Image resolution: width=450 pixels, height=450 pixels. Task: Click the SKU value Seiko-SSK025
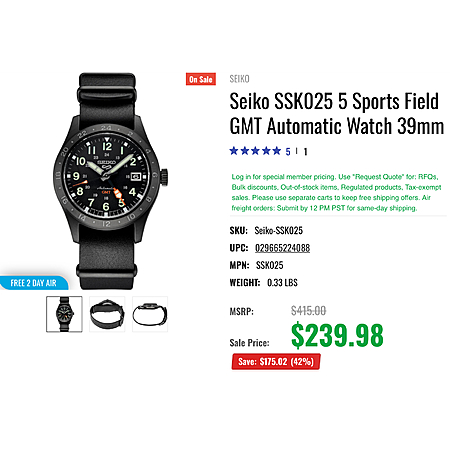tap(279, 231)
